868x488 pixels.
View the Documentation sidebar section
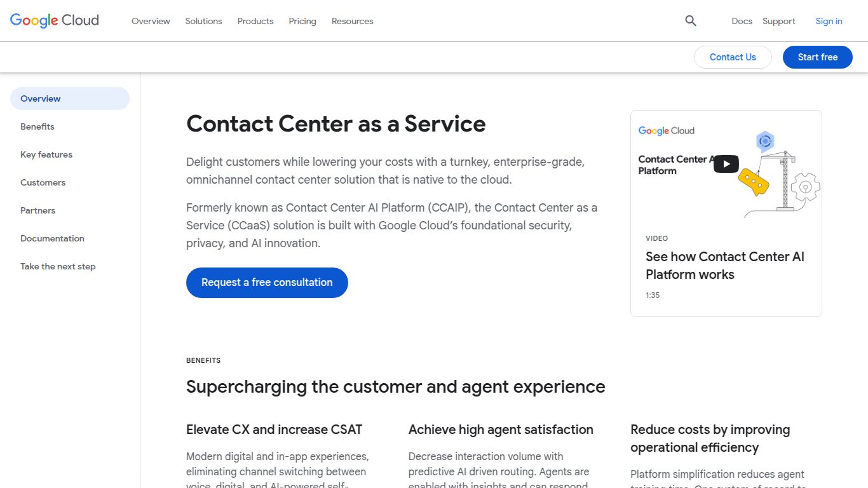(52, 238)
